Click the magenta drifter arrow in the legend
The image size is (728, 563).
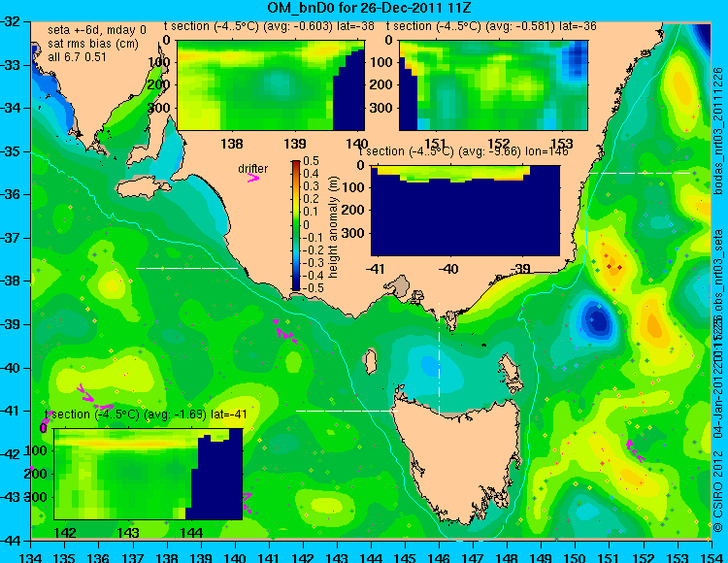pos(253,178)
